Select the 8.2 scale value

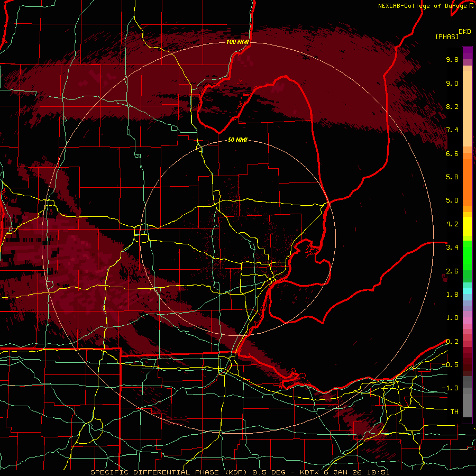click(x=452, y=106)
